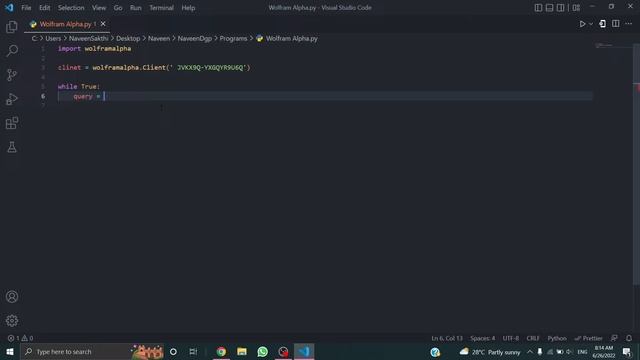Open the Edit menu

[44, 8]
